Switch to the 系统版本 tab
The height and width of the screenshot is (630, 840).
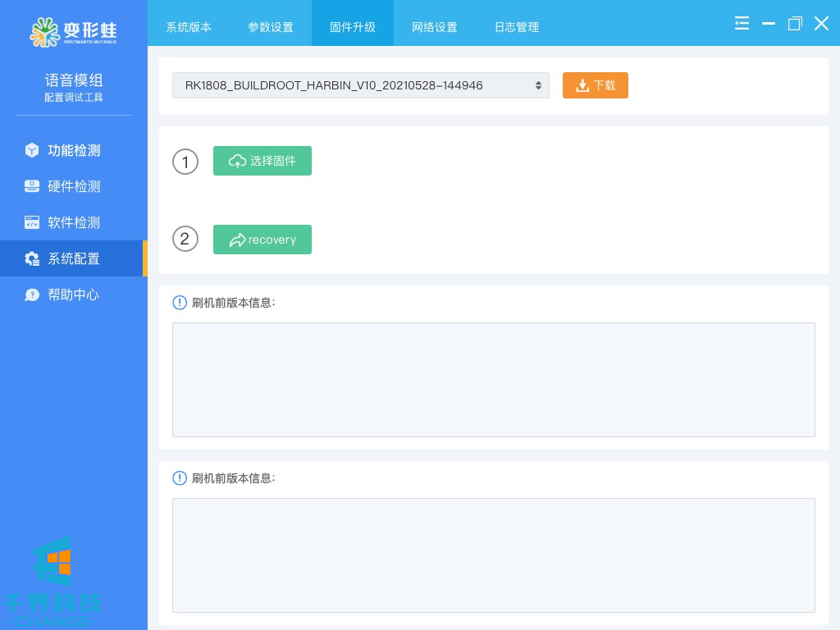189,27
